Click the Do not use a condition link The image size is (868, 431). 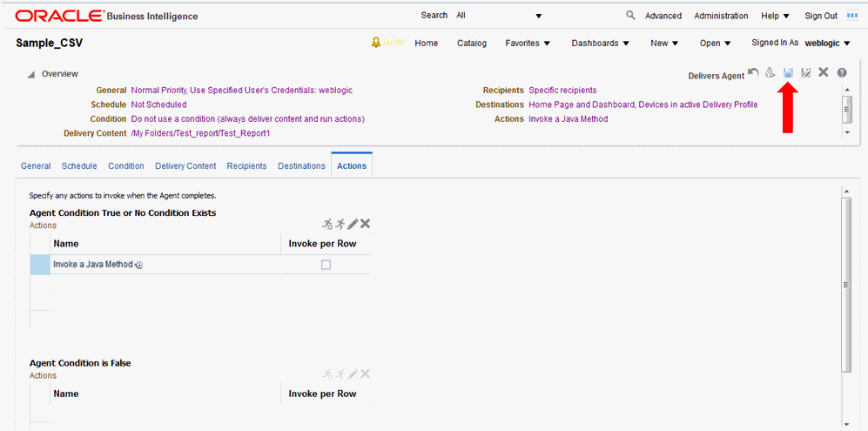point(248,119)
